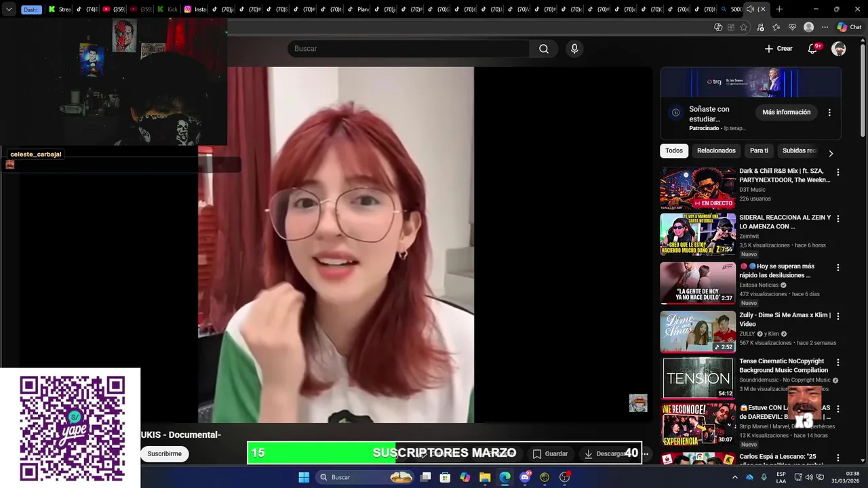Open the browser profile avatar
The height and width of the screenshot is (488, 868).
[x=808, y=27]
